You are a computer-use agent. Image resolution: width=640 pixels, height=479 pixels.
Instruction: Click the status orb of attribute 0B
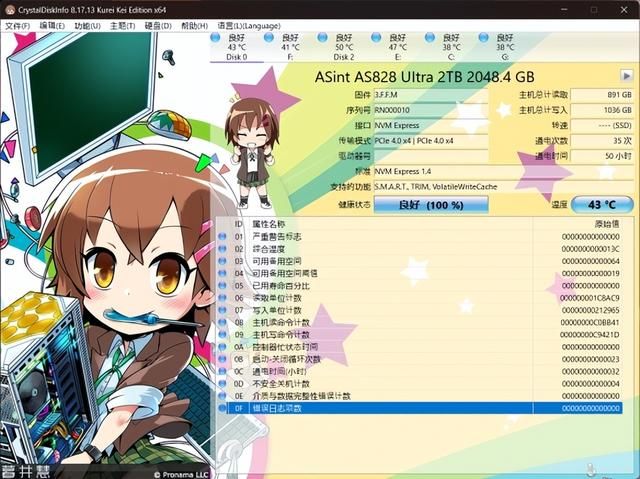pyautogui.click(x=222, y=359)
